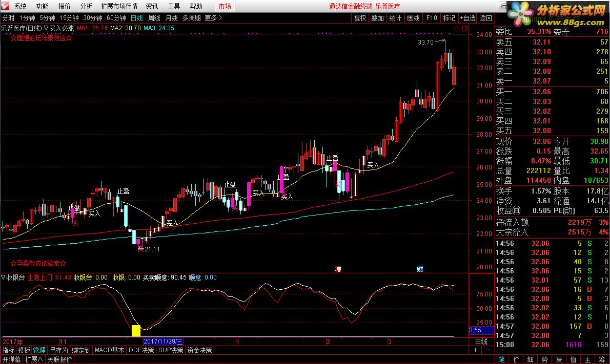The image size is (610, 364).
Task: Add stock with +自选 button
Action: [x=467, y=18]
